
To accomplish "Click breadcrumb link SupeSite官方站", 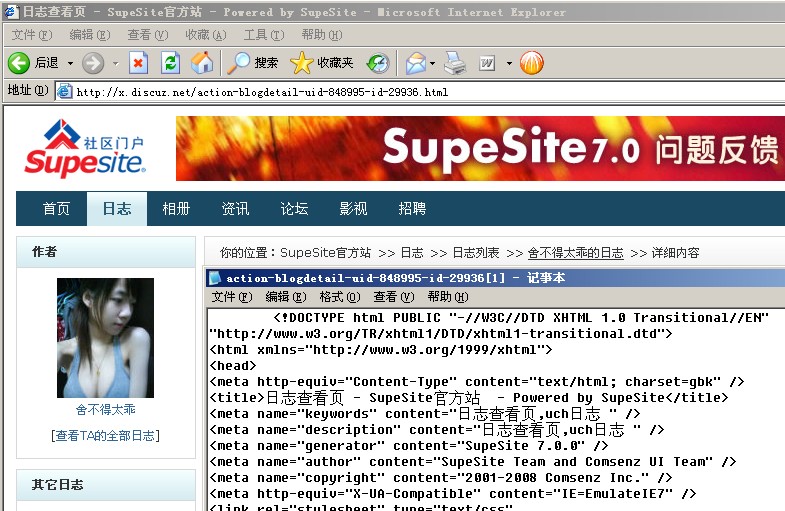I will pyautogui.click(x=325, y=253).
